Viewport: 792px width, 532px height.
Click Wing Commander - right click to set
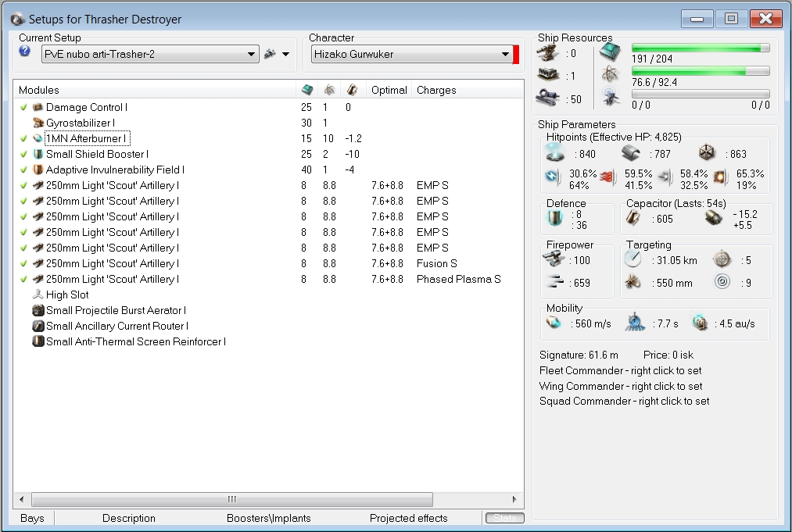pyautogui.click(x=621, y=386)
